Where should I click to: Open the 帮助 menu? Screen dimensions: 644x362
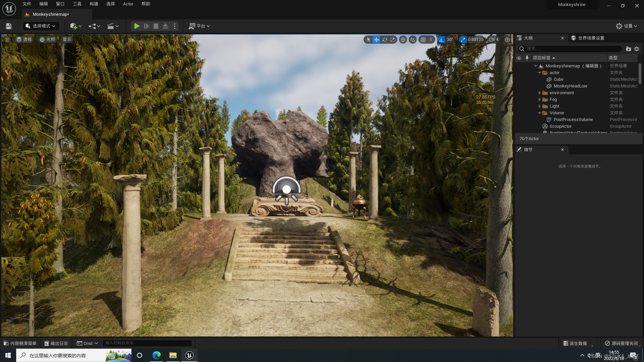click(x=146, y=4)
